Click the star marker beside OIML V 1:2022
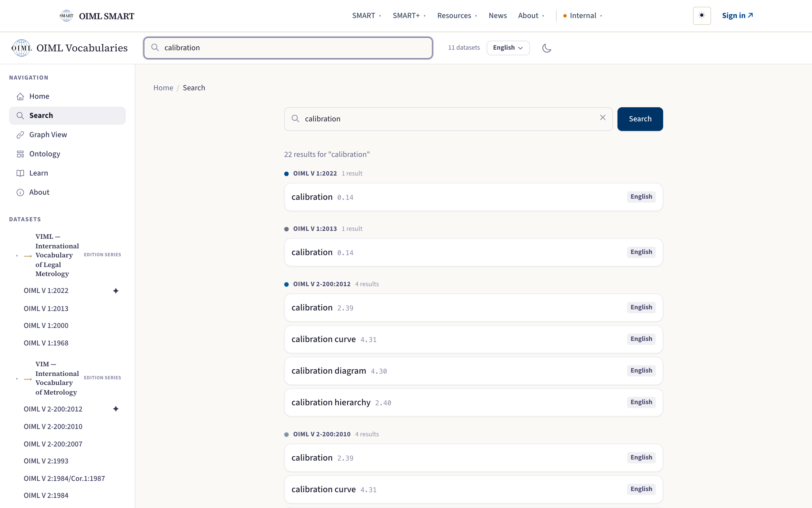The width and height of the screenshot is (812, 508). pyautogui.click(x=116, y=291)
